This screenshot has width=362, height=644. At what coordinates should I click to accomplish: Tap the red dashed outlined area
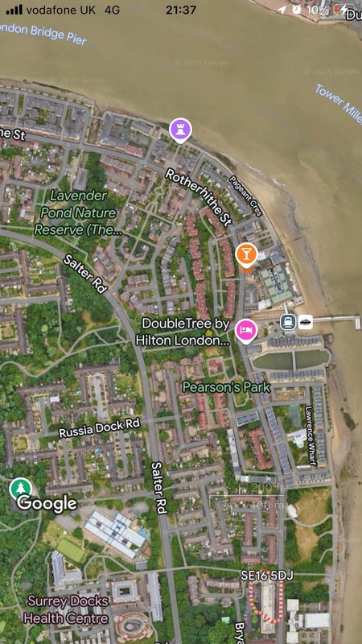coord(266,601)
